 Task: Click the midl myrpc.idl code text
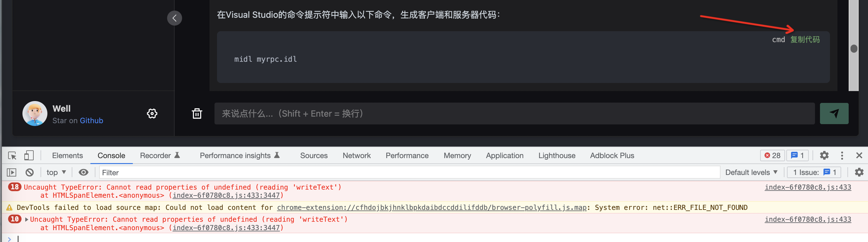click(x=265, y=59)
